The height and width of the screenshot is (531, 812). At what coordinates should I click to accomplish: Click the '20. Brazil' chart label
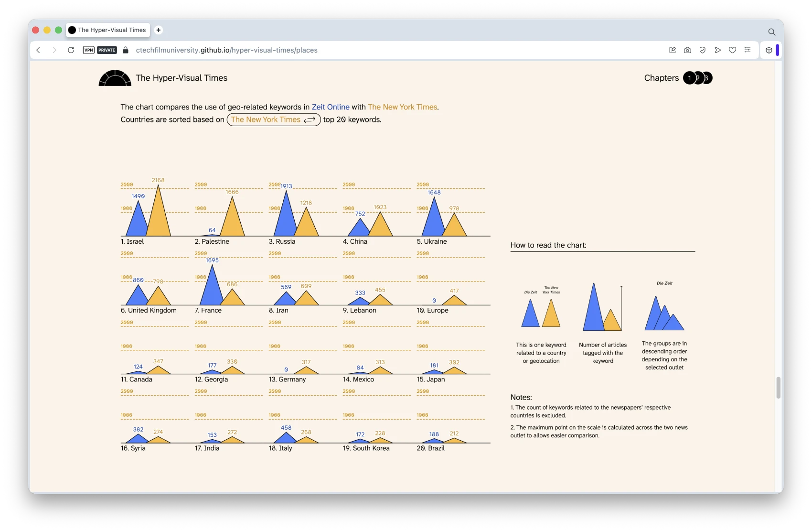click(x=431, y=448)
